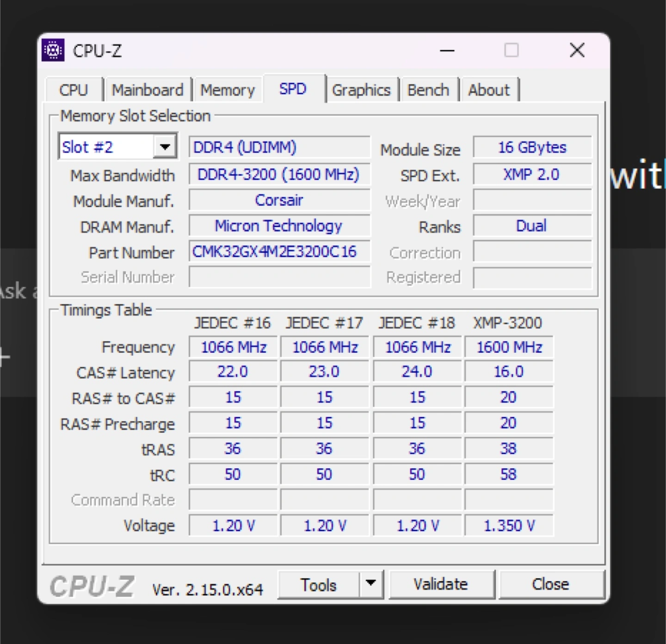Click the 1.350 V XMP voltage cell
This screenshot has width=666, height=644.
click(509, 526)
